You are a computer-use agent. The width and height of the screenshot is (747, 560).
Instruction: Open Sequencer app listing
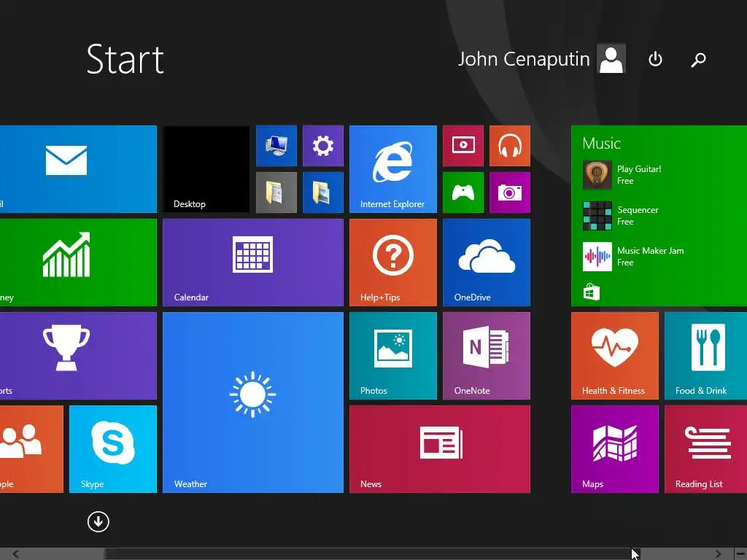click(x=621, y=216)
